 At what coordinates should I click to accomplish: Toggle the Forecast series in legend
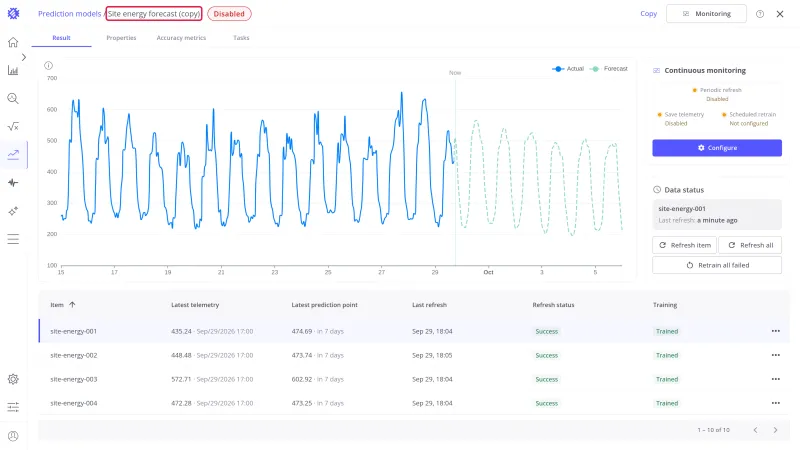pyautogui.click(x=609, y=68)
